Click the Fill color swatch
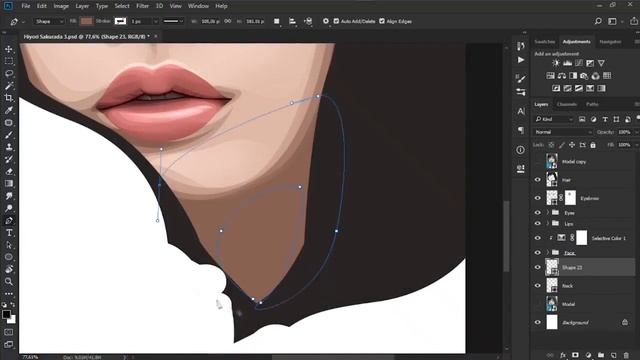Viewport: 640px width, 360px height. point(86,21)
